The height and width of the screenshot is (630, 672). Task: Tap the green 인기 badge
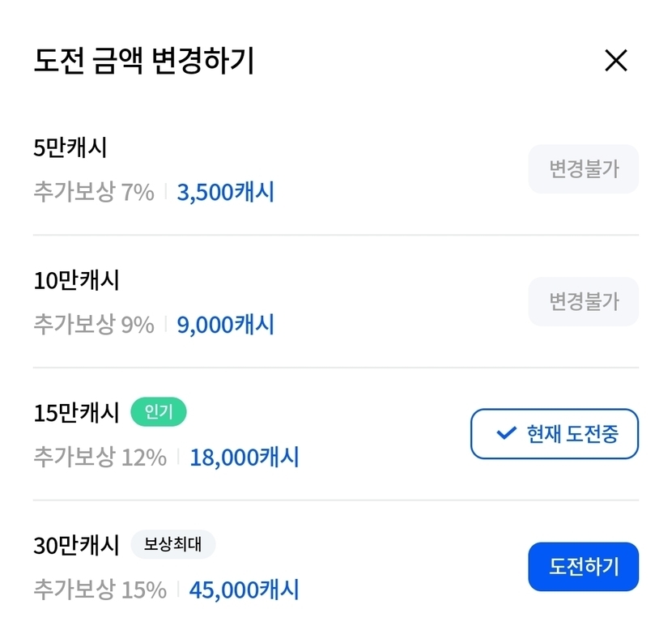tap(159, 413)
